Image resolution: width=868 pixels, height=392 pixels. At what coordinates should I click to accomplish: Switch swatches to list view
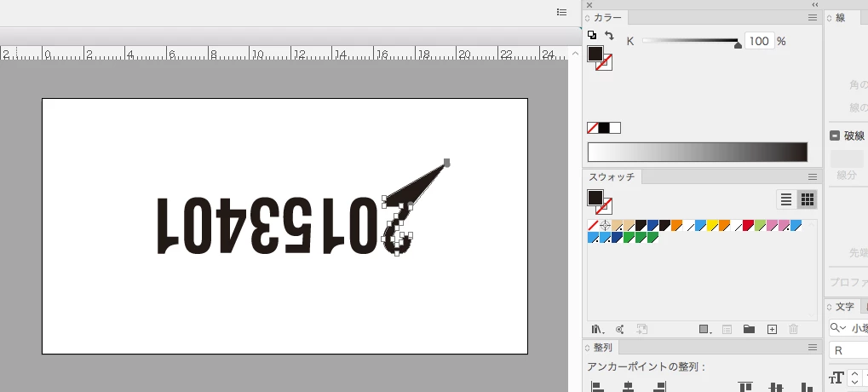coord(786,199)
